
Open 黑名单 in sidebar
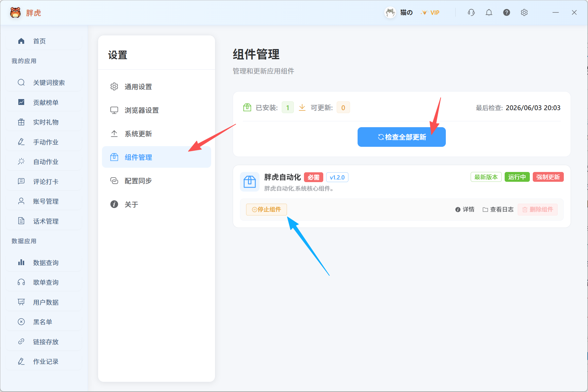click(x=44, y=322)
